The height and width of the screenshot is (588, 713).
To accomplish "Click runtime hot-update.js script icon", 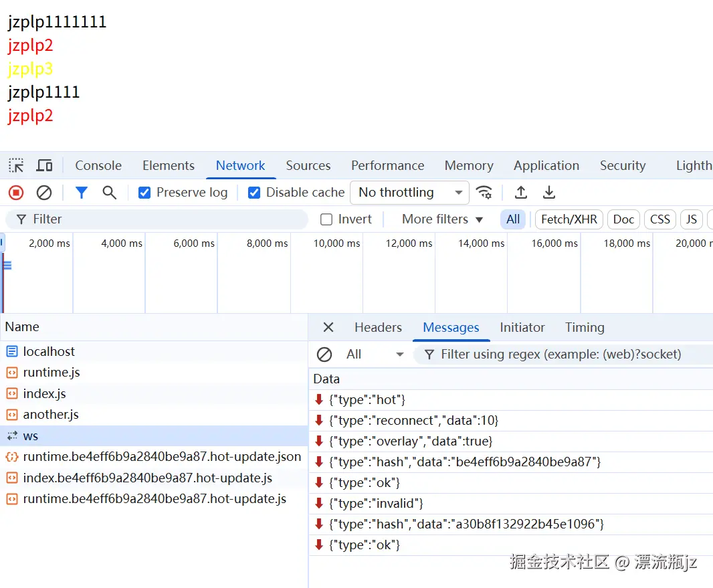I will point(12,499).
